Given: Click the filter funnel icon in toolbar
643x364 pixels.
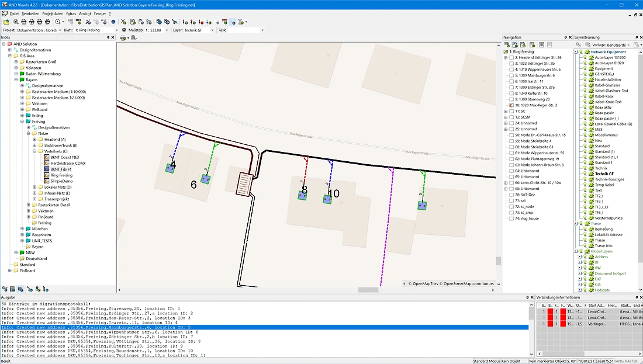Looking at the screenshot, I should coord(241,22).
